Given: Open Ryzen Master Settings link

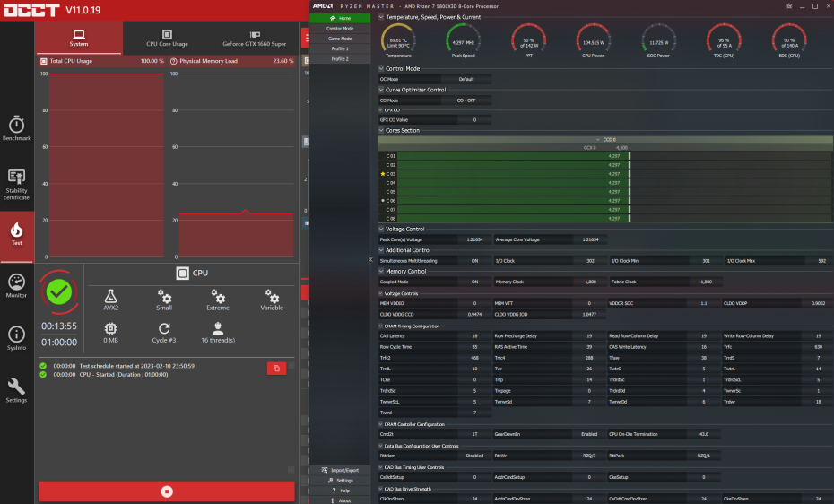Looking at the screenshot, I should [x=341, y=480].
